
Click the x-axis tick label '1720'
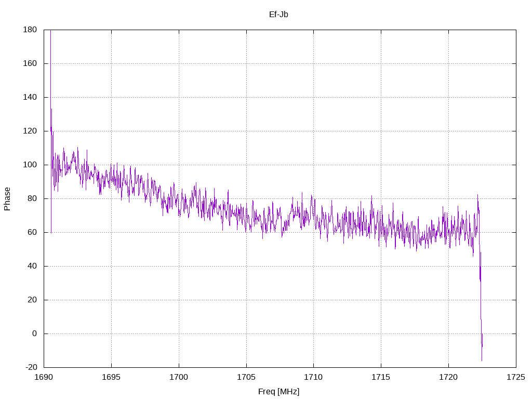pyautogui.click(x=448, y=377)
